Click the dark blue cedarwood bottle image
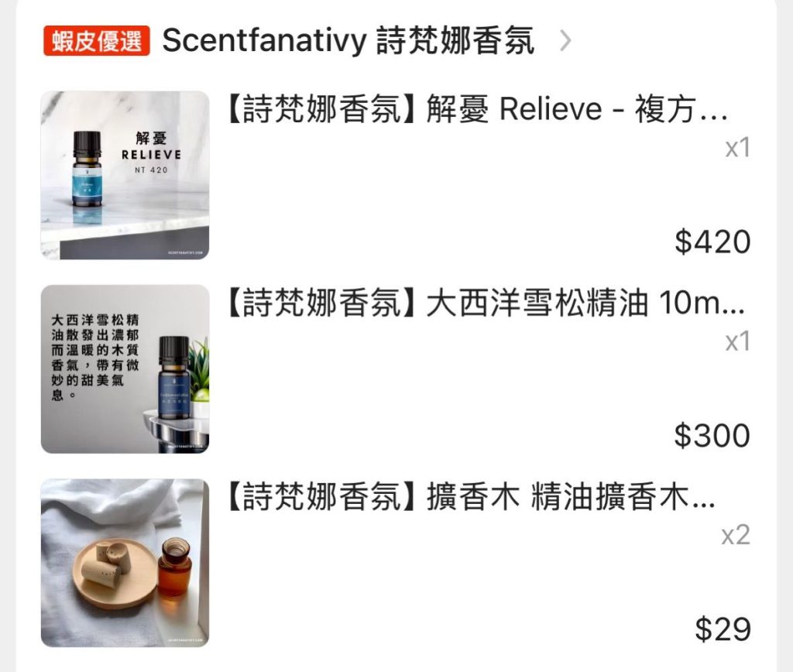793x672 pixels. (173, 378)
